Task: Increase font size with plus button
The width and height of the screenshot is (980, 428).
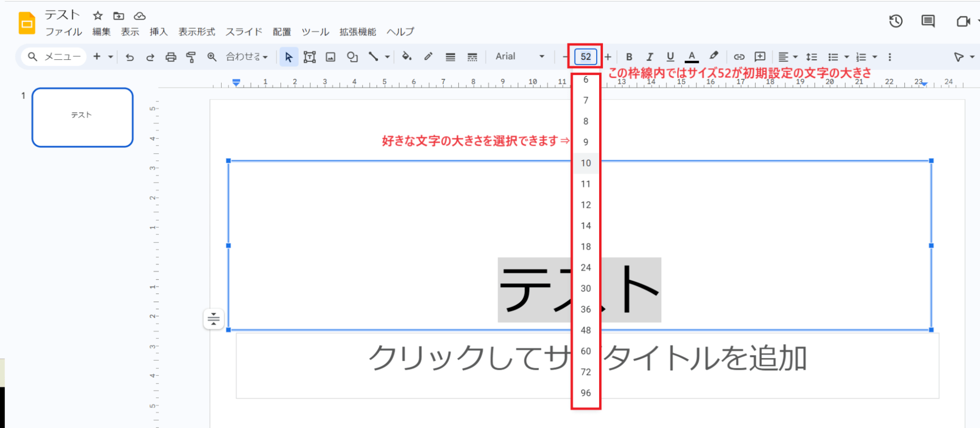Action: click(608, 57)
